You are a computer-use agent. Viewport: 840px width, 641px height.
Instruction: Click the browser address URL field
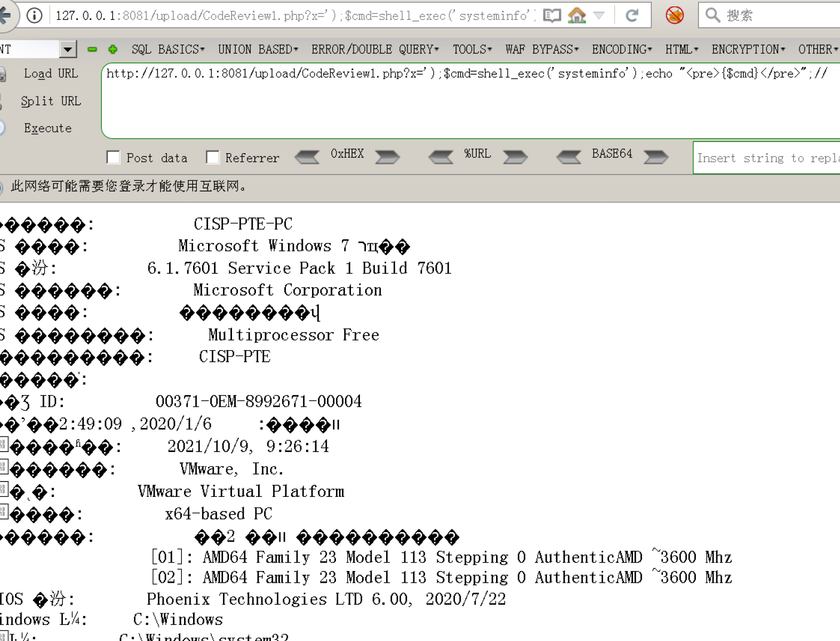pos(296,15)
